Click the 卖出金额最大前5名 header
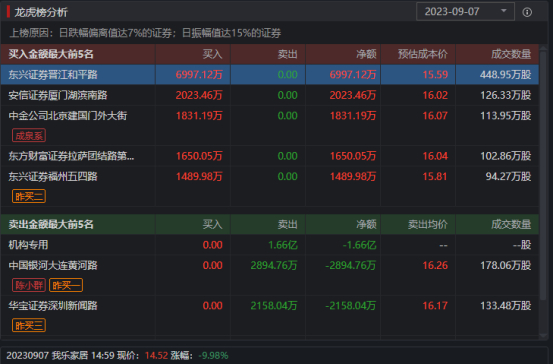Screen dimensions: 554x364 pyautogui.click(x=51, y=224)
